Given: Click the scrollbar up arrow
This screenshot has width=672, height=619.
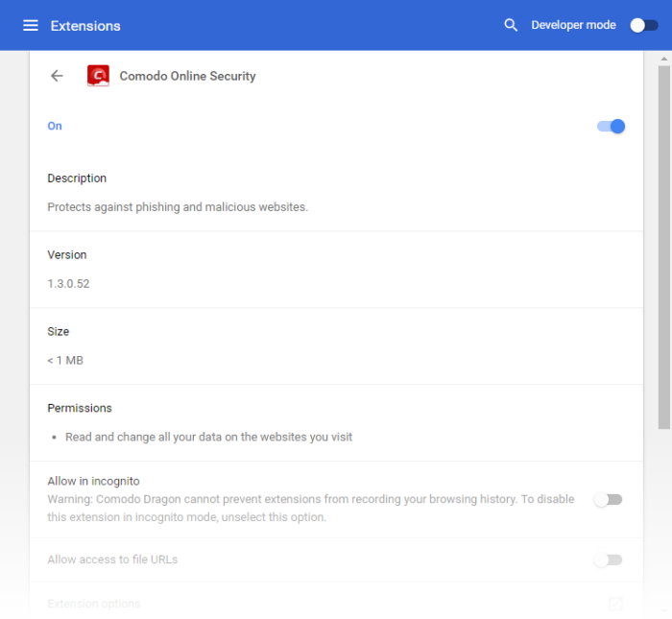Looking at the screenshot, I should click(664, 59).
